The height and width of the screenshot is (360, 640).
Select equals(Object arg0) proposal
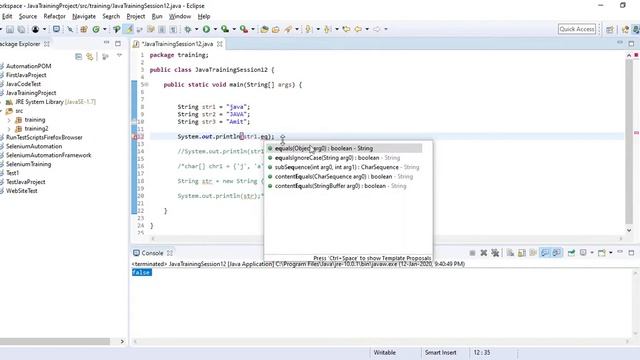tap(344, 149)
